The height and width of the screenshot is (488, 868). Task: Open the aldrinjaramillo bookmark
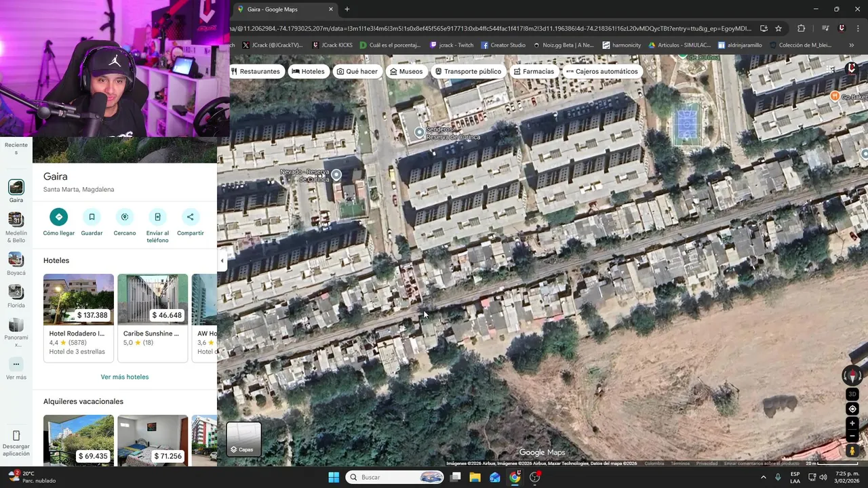[x=740, y=45]
